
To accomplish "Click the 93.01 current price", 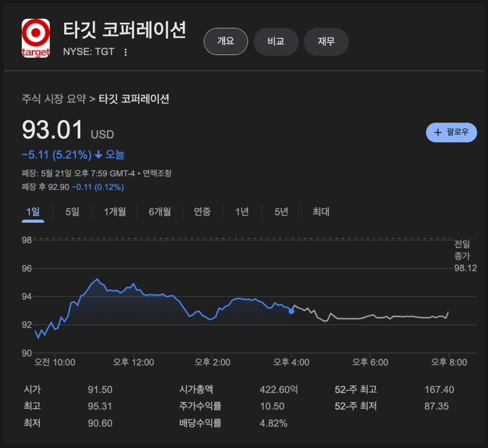I will (x=53, y=130).
